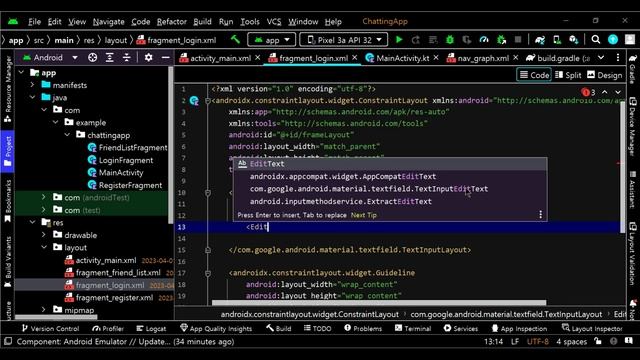Close the fragment_login.xml editor tab
This screenshot has width=640, height=360.
pos(354,58)
